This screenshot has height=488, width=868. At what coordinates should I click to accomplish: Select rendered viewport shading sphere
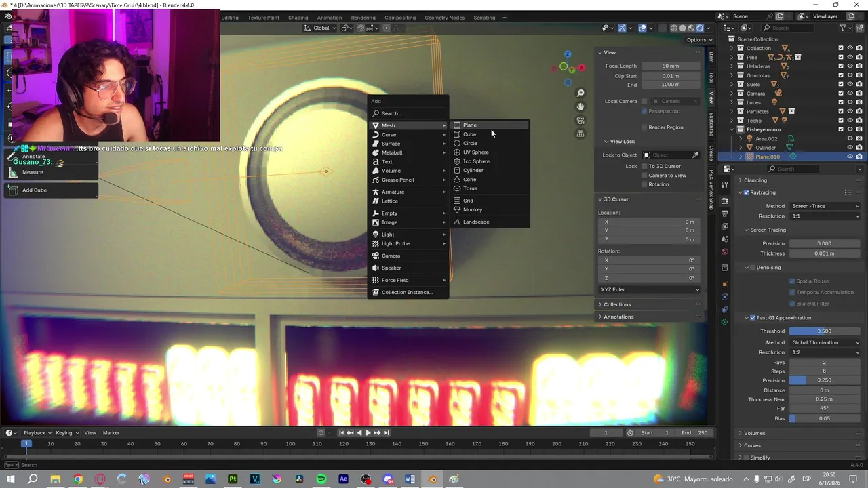pos(700,28)
